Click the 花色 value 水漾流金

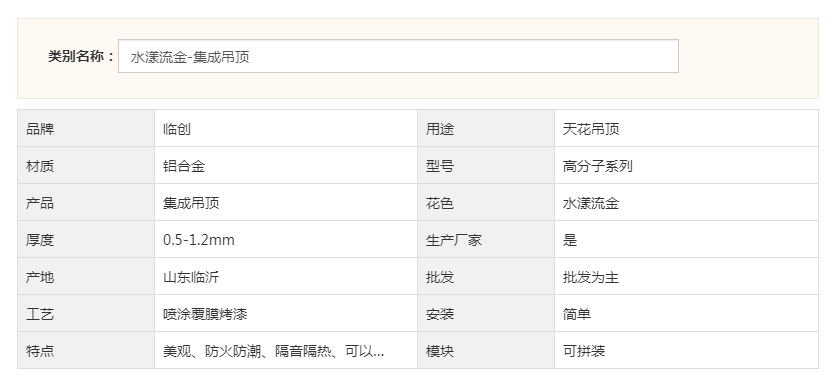[591, 203]
